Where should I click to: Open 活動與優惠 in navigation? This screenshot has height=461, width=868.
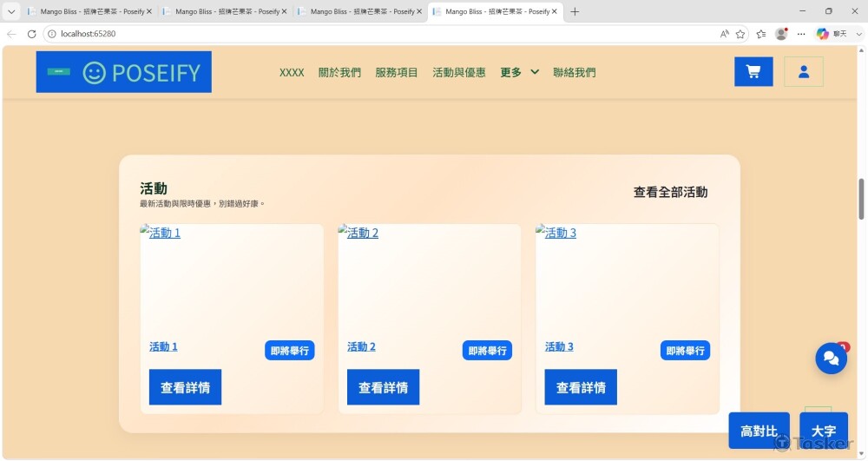point(459,73)
